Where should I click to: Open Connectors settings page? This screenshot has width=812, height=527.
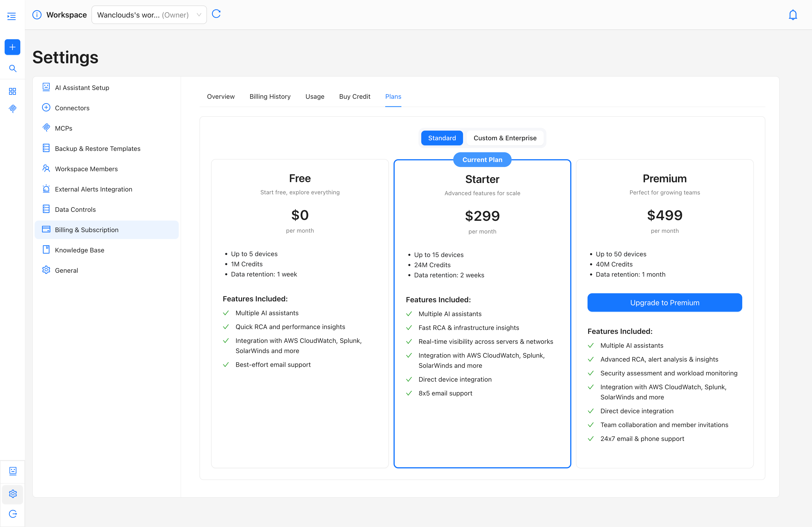[x=72, y=108]
